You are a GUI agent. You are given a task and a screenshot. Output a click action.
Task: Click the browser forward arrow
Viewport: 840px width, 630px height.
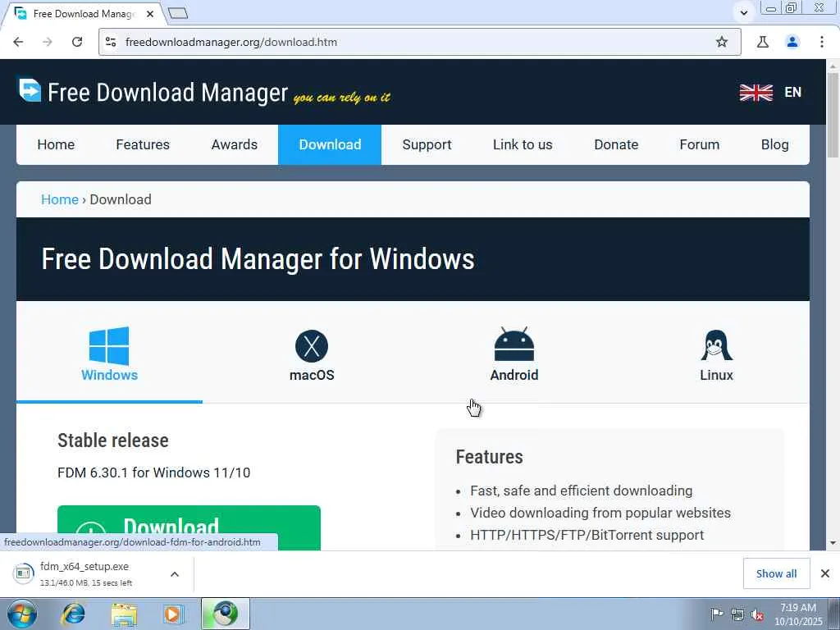pyautogui.click(x=48, y=42)
